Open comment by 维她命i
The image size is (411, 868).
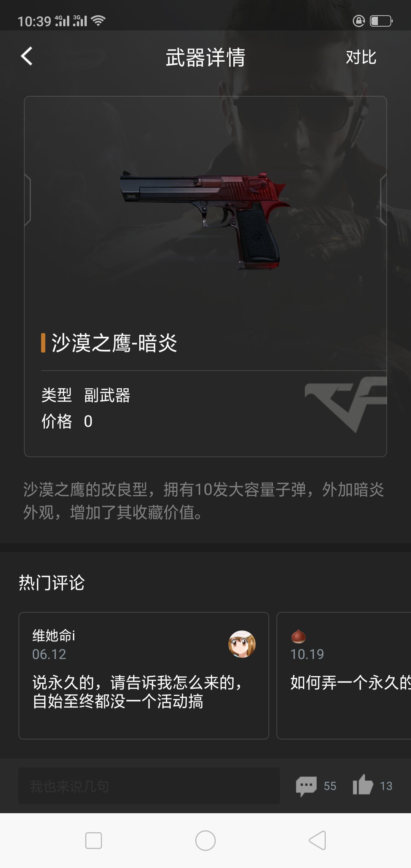tap(144, 676)
